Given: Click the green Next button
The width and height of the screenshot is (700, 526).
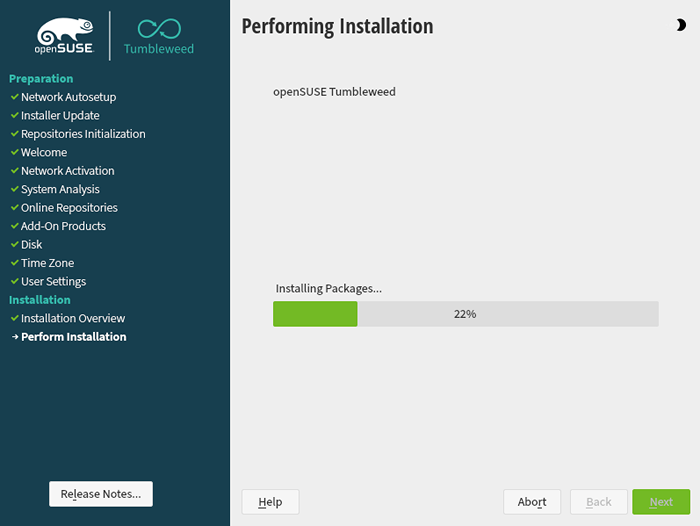Looking at the screenshot, I should [661, 502].
